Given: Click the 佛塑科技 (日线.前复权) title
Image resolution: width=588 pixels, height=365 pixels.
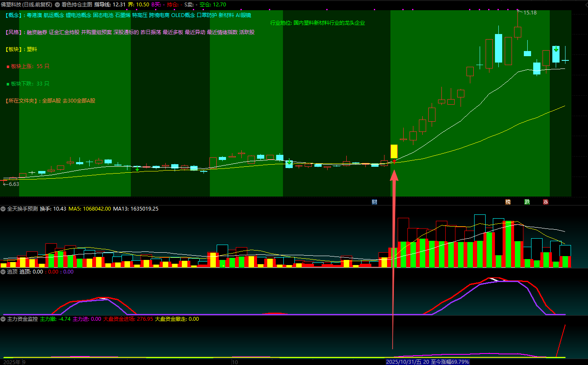Looking at the screenshot, I should click(x=26, y=5).
